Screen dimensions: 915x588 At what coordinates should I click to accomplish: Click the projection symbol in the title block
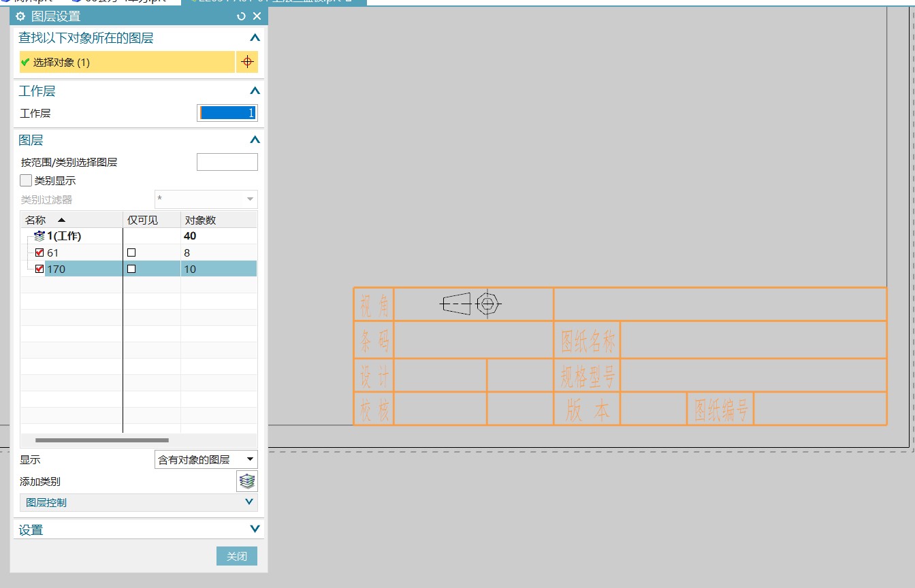click(471, 304)
